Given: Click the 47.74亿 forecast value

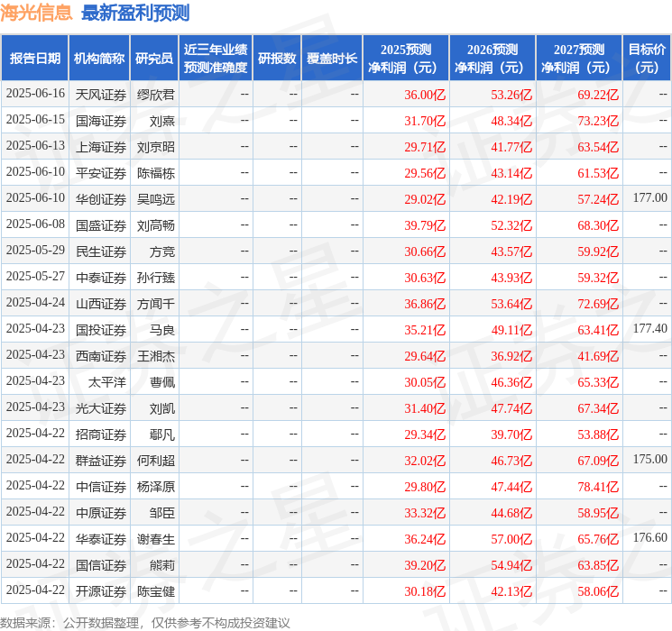Looking at the screenshot, I should pyautogui.click(x=511, y=408).
